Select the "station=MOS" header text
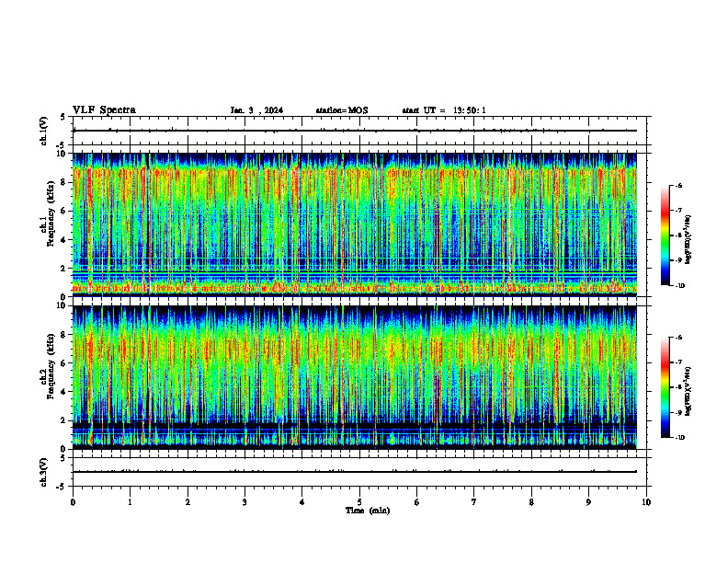The image size is (728, 563). tap(342, 110)
